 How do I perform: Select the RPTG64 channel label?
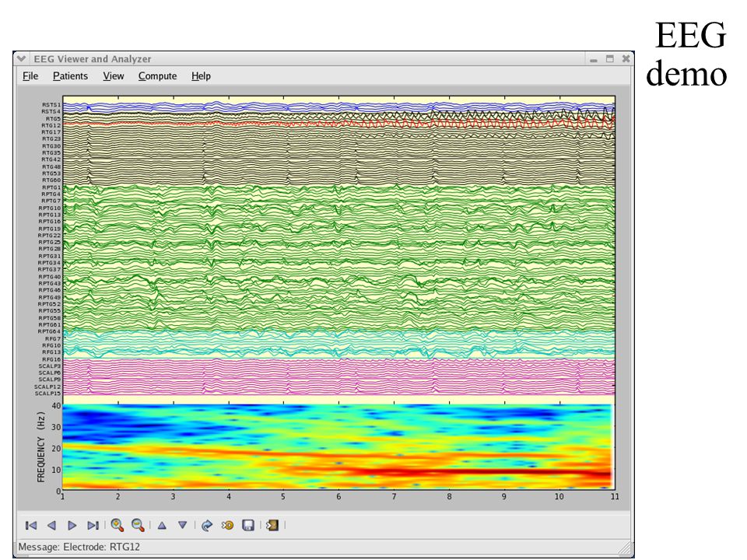coord(50,331)
